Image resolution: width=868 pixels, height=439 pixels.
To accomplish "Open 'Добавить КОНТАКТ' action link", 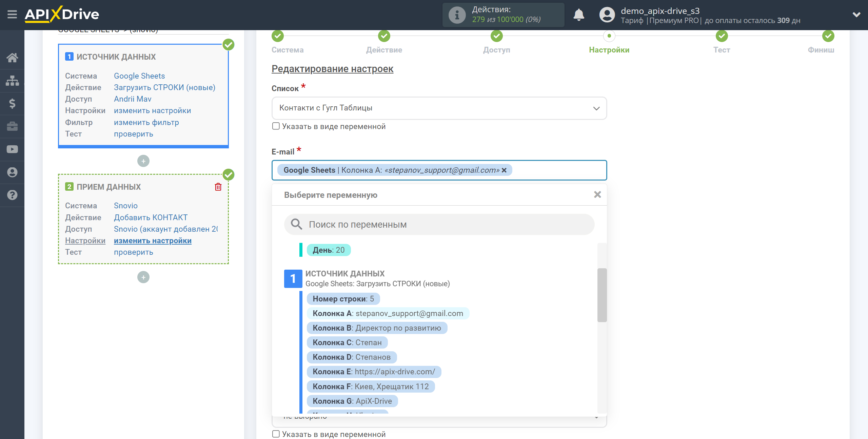I will [x=151, y=217].
